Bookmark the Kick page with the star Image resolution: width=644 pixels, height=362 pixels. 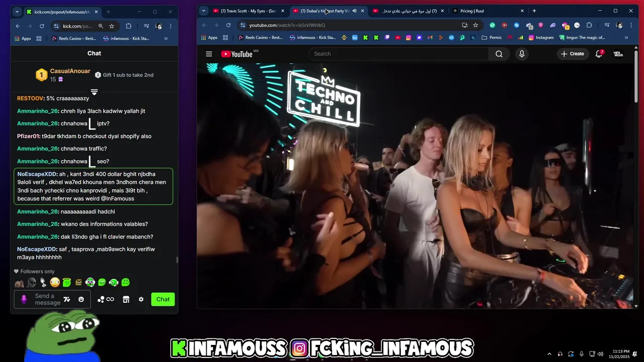112,26
